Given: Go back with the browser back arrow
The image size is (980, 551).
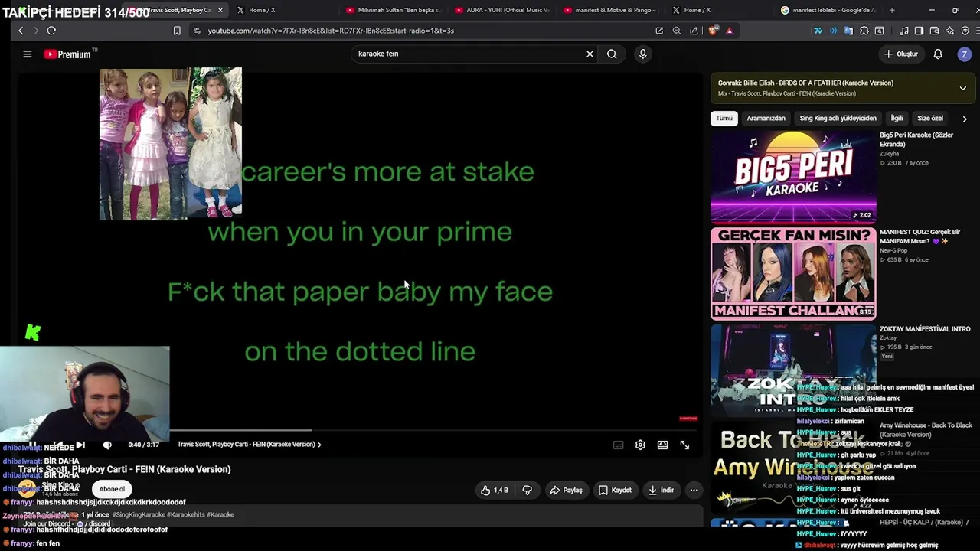Looking at the screenshot, I should pyautogui.click(x=21, y=31).
